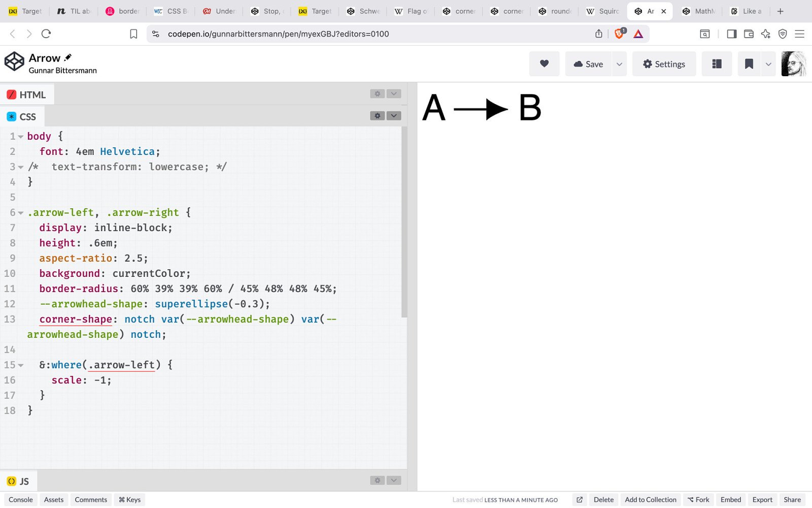Click the codepen.io URL address field

[x=278, y=34]
